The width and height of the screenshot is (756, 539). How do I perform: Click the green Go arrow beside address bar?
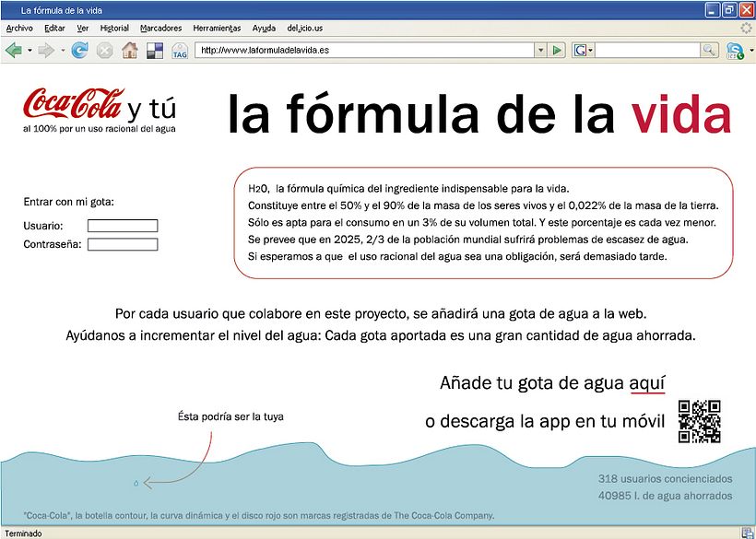click(x=557, y=50)
